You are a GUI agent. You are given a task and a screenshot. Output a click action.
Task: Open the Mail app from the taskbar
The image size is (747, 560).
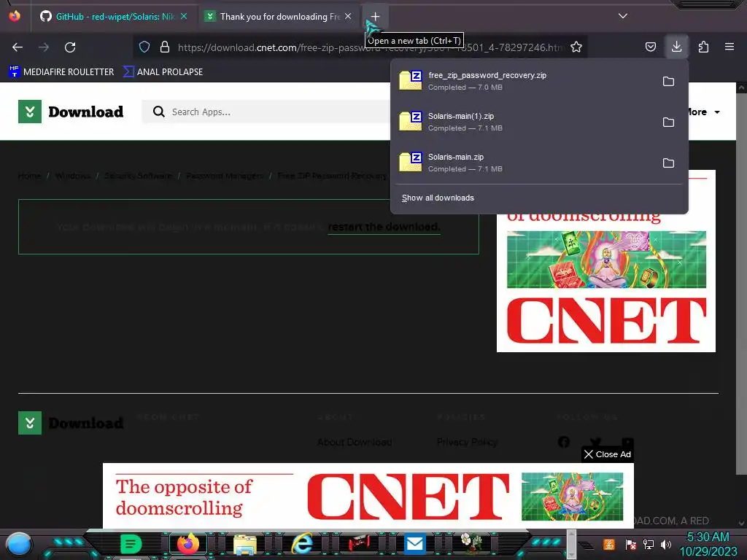[414, 544]
